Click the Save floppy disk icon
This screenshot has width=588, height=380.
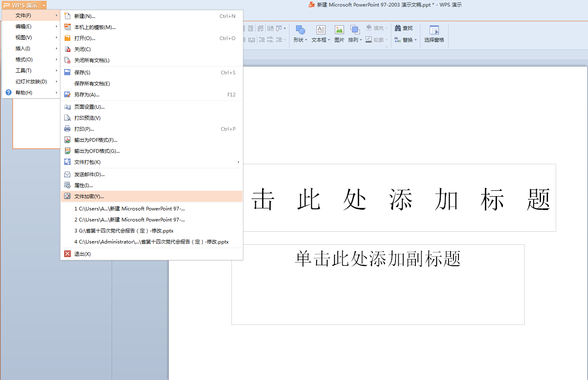click(x=67, y=72)
